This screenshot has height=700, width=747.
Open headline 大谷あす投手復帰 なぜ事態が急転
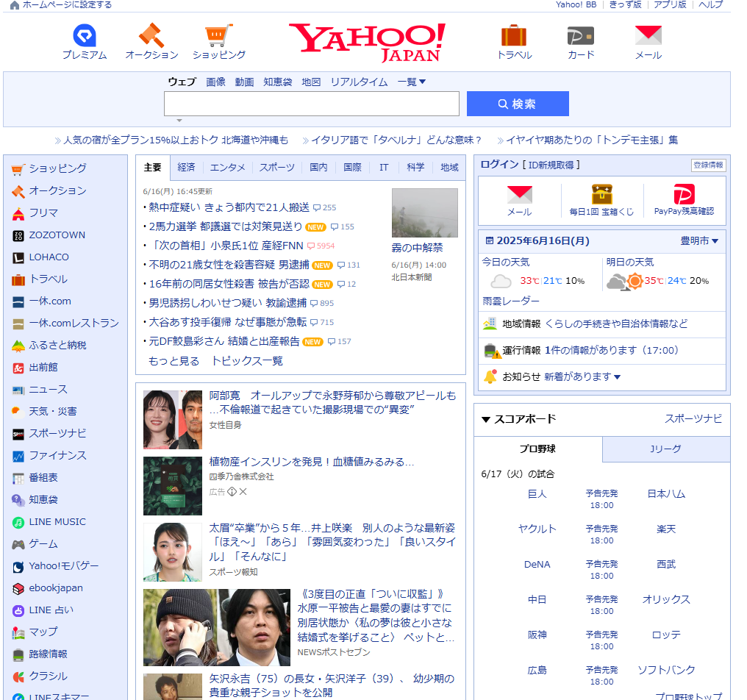coord(228,322)
